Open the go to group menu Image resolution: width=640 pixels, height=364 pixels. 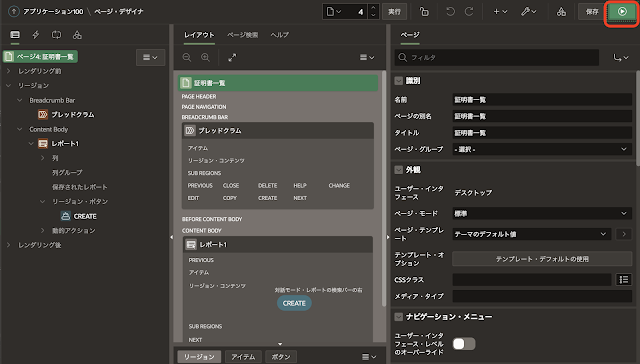tap(621, 58)
